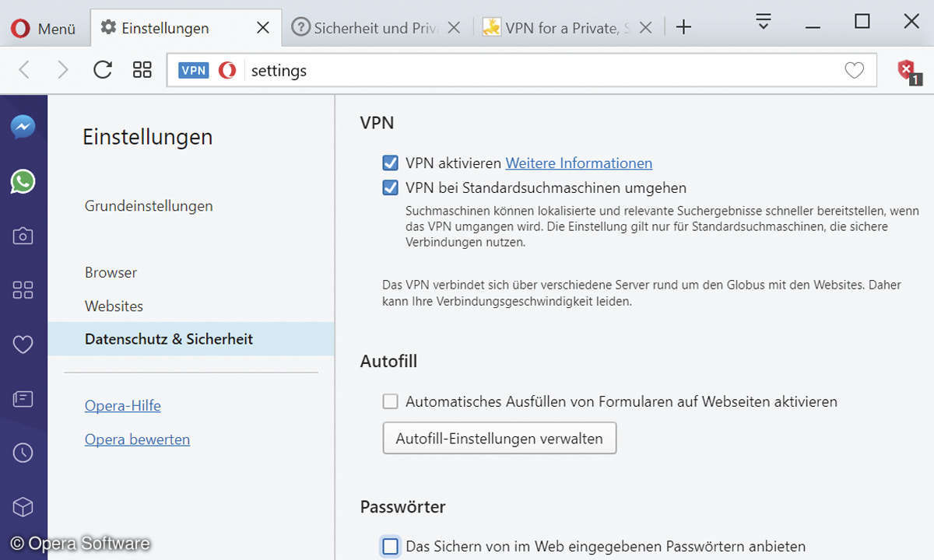The image size is (934, 560).
Task: Open Weitere Informationen link
Action: (x=579, y=163)
